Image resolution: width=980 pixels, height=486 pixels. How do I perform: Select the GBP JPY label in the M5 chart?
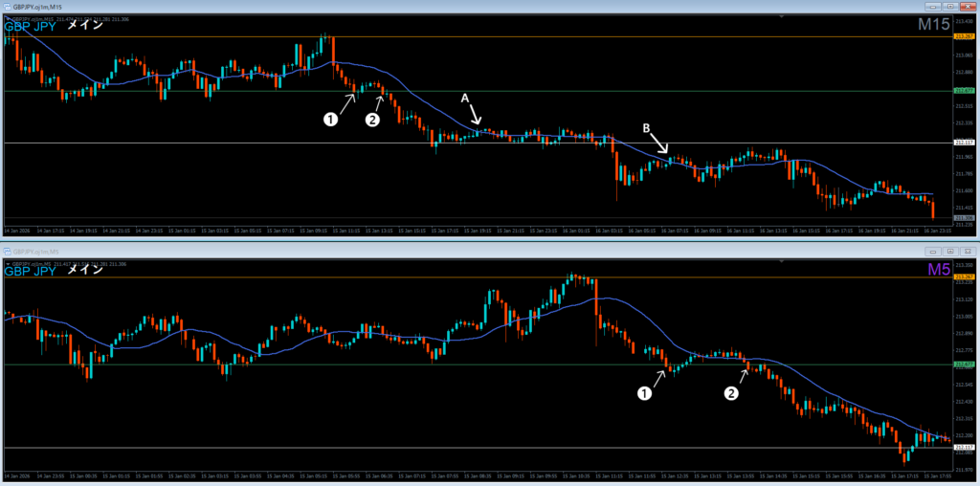(x=31, y=271)
